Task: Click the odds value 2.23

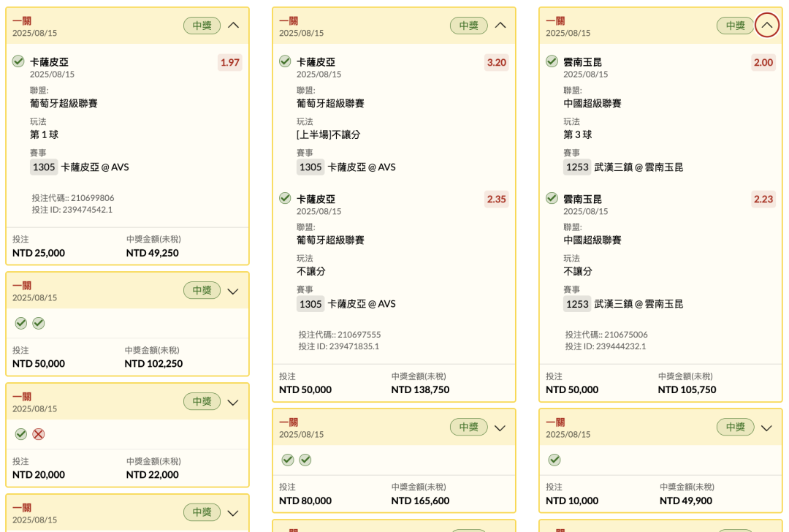Action: pyautogui.click(x=763, y=199)
